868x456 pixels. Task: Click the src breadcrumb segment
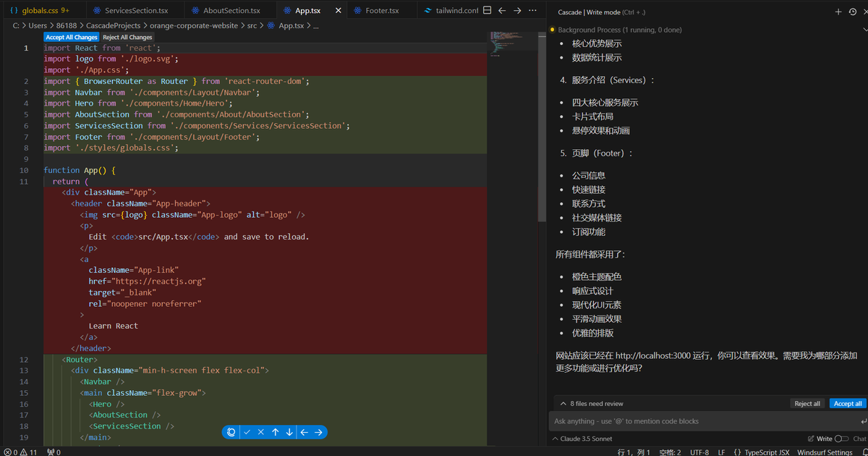coord(252,25)
